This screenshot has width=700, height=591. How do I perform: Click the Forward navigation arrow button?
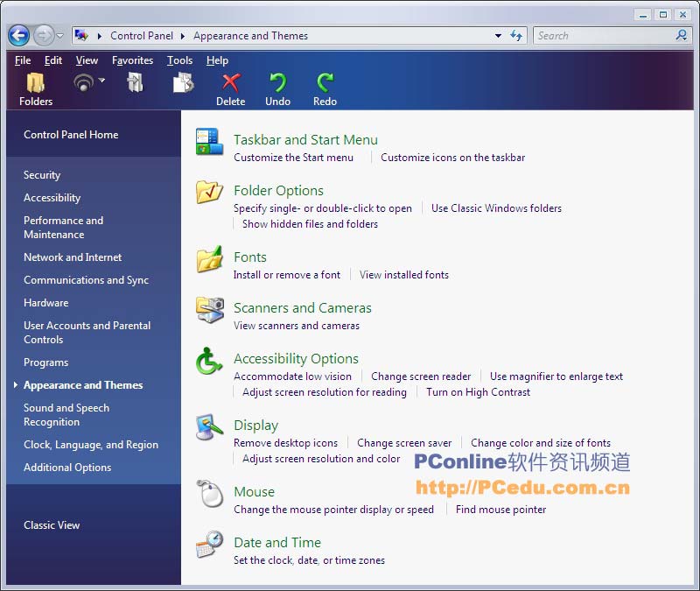43,35
